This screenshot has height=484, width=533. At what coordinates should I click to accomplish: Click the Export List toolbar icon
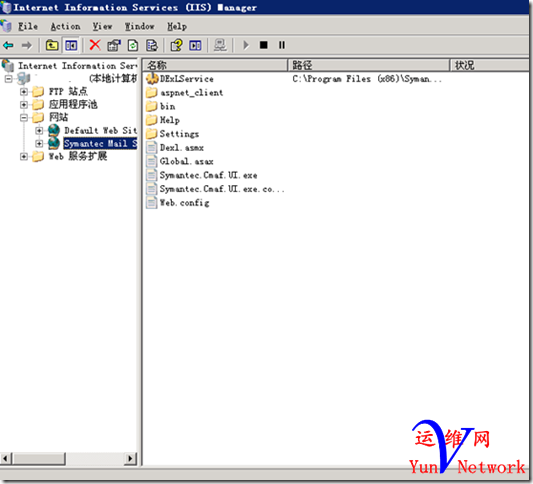(152, 45)
